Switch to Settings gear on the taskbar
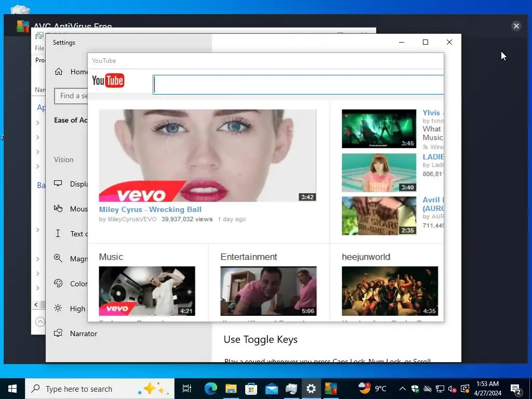This screenshot has width=532, height=399. click(311, 389)
